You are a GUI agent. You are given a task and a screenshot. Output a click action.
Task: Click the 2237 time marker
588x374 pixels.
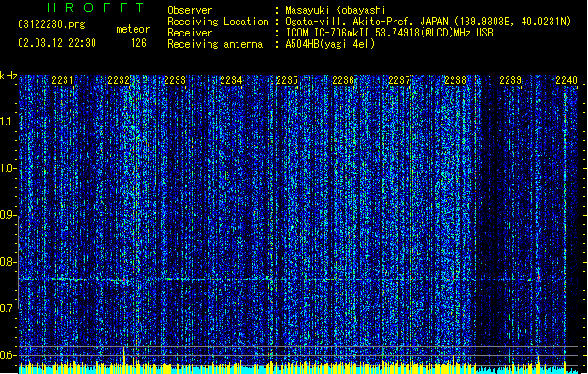[x=399, y=80]
